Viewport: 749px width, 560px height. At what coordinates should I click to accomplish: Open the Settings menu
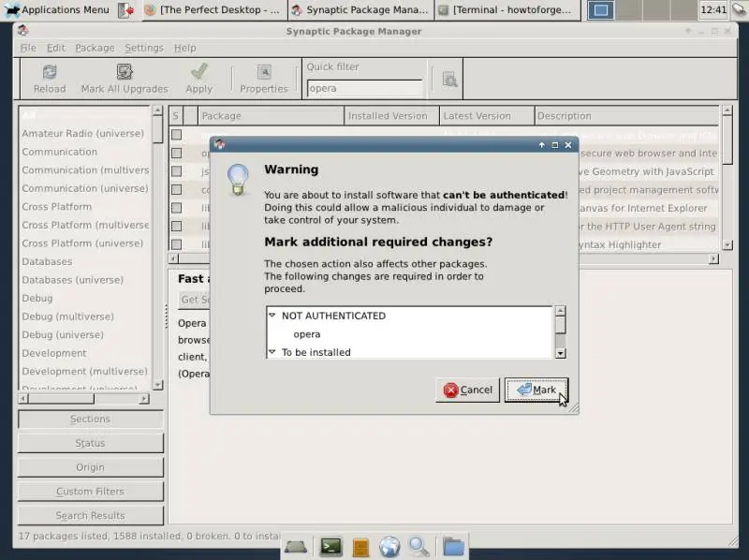pyautogui.click(x=144, y=48)
